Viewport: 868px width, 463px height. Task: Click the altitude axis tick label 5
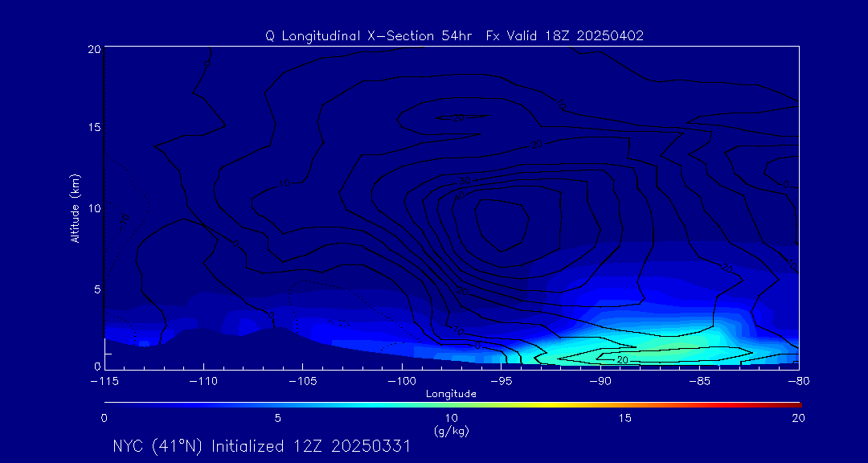96,289
